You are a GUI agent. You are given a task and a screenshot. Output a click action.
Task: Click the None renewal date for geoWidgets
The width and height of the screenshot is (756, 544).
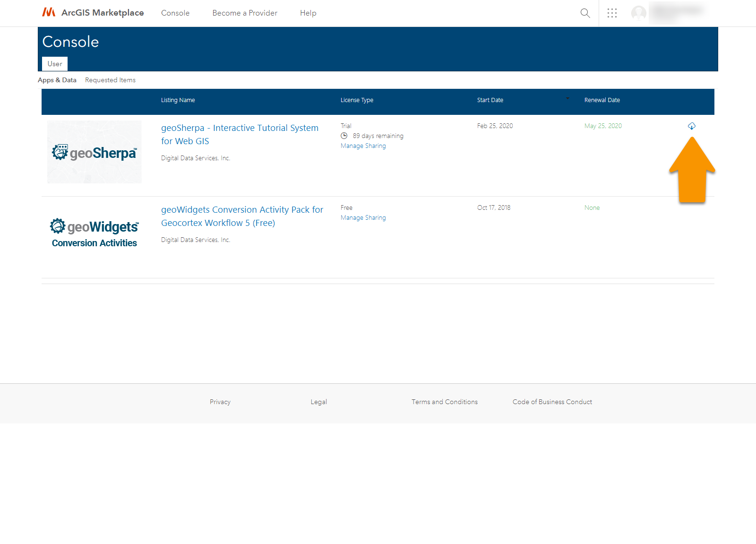(592, 207)
